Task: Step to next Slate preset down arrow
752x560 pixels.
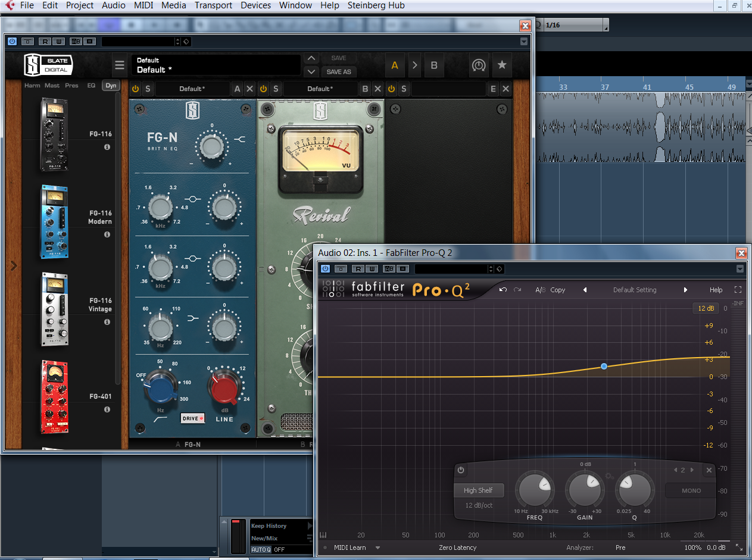Action: (311, 71)
